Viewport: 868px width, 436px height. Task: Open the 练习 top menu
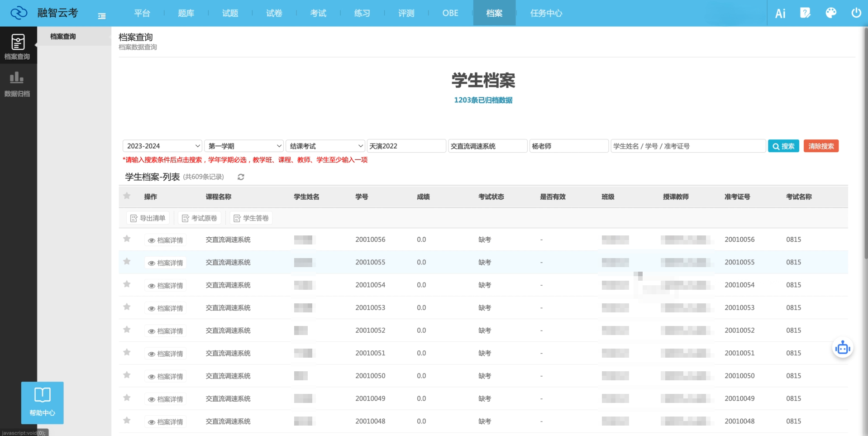(362, 13)
